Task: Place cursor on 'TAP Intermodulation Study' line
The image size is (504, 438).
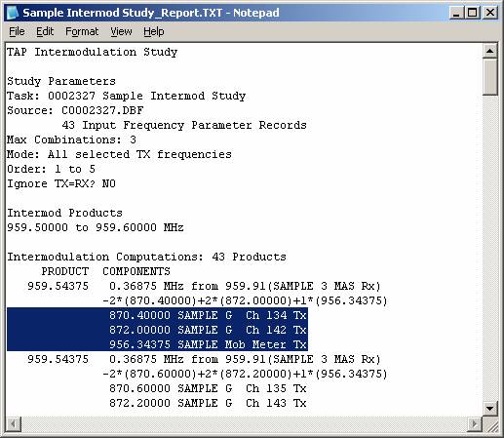Action: click(x=93, y=52)
